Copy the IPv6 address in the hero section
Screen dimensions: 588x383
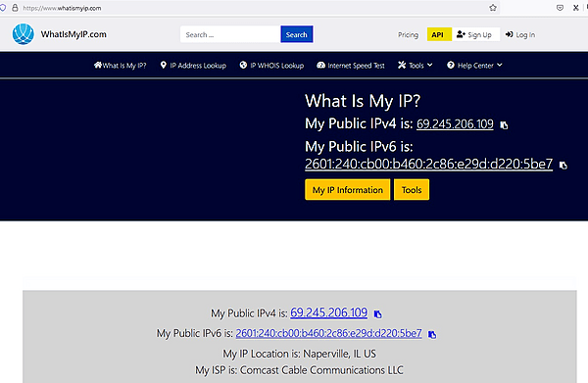click(x=563, y=166)
